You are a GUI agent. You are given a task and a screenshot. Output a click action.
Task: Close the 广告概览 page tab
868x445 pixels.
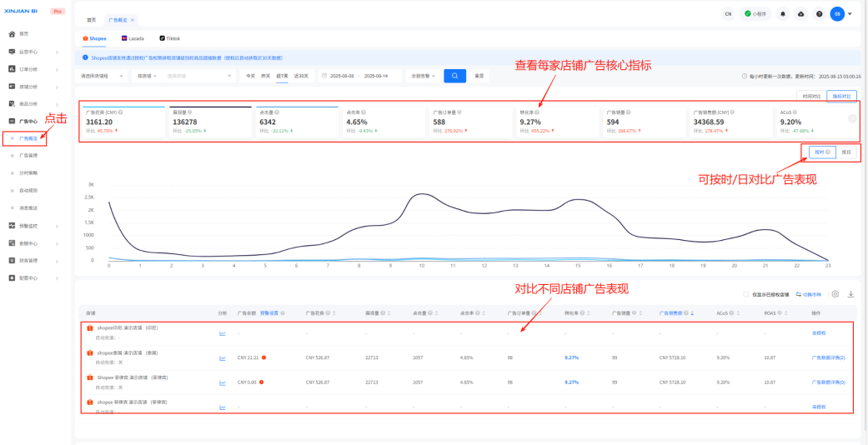tap(133, 20)
